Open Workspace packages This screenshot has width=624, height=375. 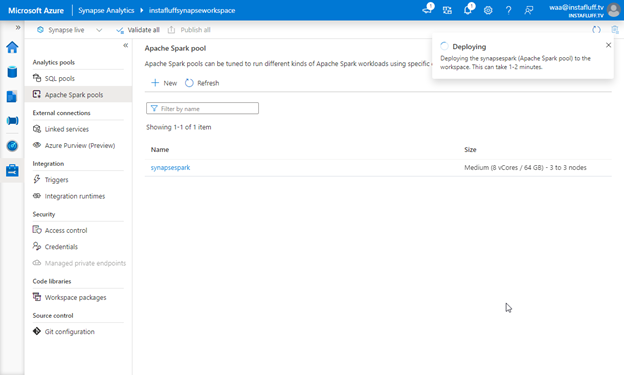click(78, 297)
